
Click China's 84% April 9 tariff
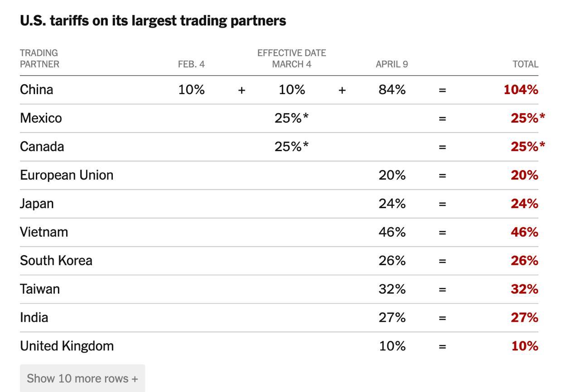click(x=392, y=90)
